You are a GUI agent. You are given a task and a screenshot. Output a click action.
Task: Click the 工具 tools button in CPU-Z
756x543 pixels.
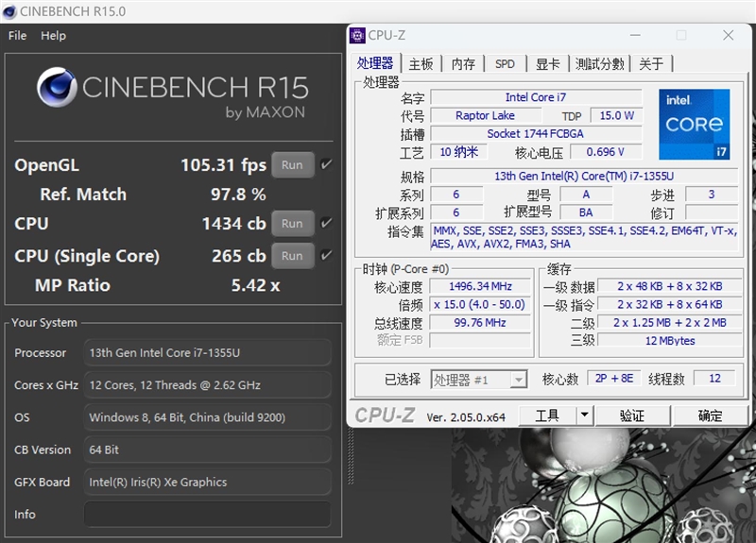coord(547,415)
